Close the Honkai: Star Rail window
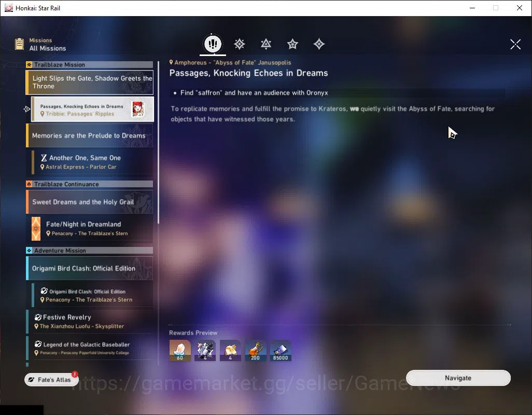The width and height of the screenshot is (532, 415). (520, 8)
